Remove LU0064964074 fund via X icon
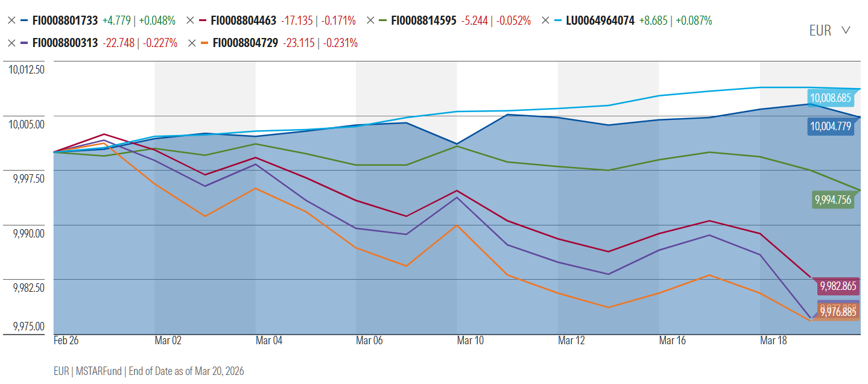The height and width of the screenshot is (384, 868). pos(545,20)
